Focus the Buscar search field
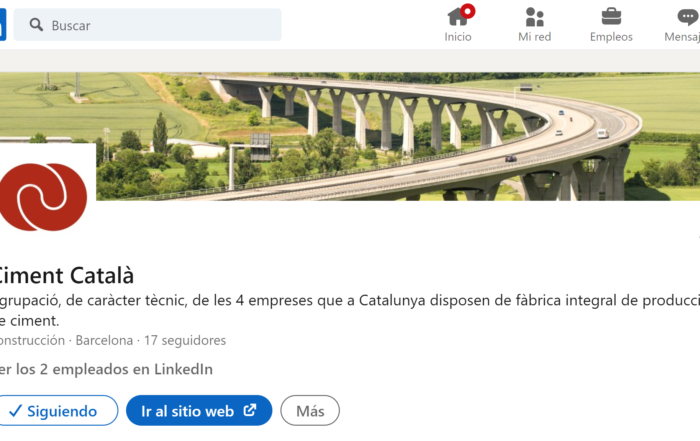Image resolution: width=700 pixels, height=441 pixels. [x=147, y=25]
